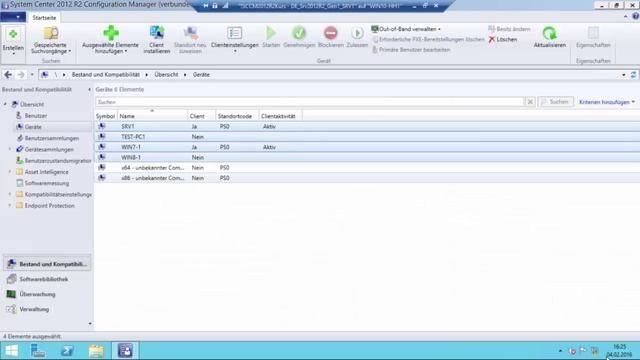This screenshot has width=640, height=360.
Task: Open the Erstellen create button
Action: click(13, 41)
